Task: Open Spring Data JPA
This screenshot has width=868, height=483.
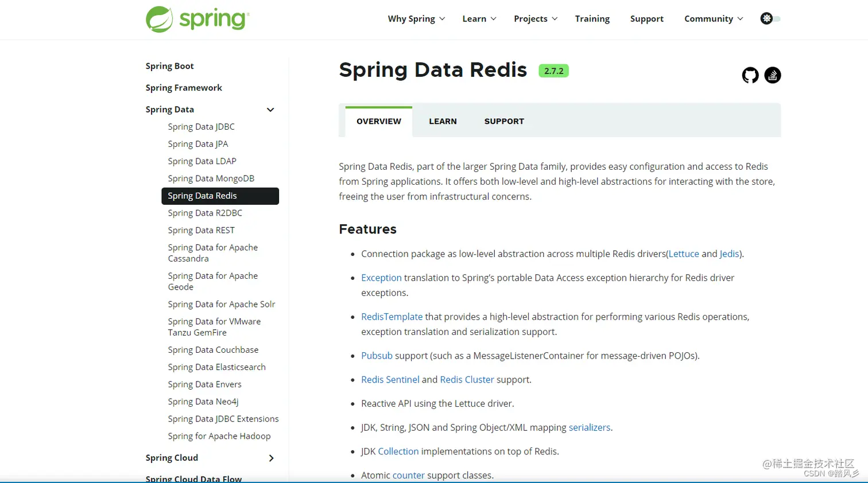Action: (x=198, y=144)
